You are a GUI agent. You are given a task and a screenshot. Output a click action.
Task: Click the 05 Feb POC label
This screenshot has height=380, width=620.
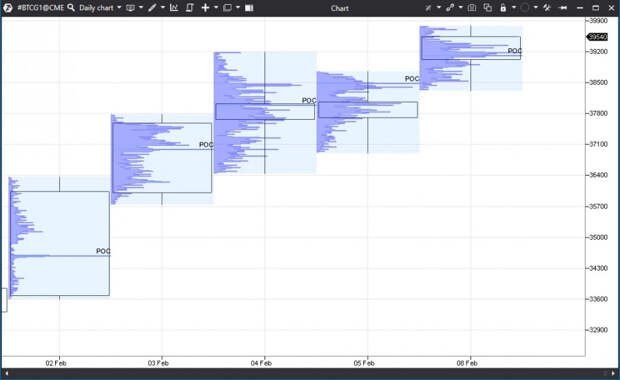(x=412, y=79)
